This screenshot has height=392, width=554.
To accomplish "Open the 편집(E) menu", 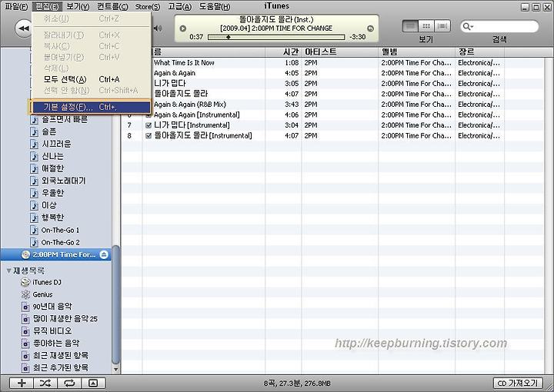I will click(x=47, y=6).
